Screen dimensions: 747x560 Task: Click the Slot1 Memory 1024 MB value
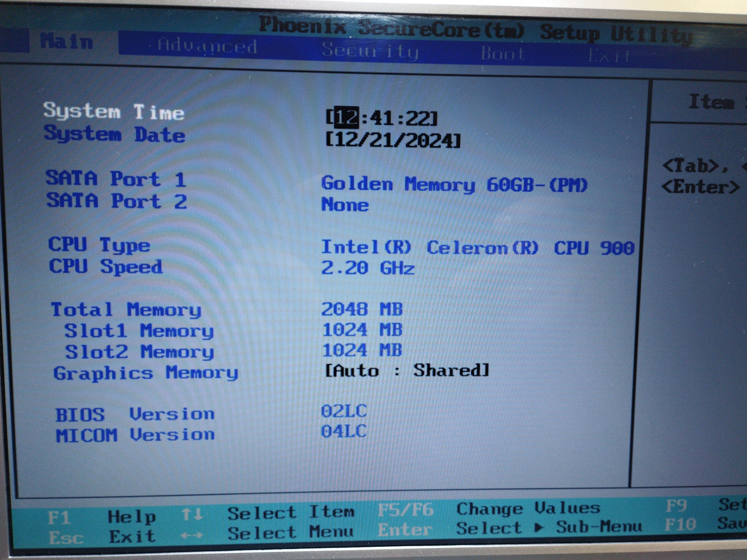[362, 330]
